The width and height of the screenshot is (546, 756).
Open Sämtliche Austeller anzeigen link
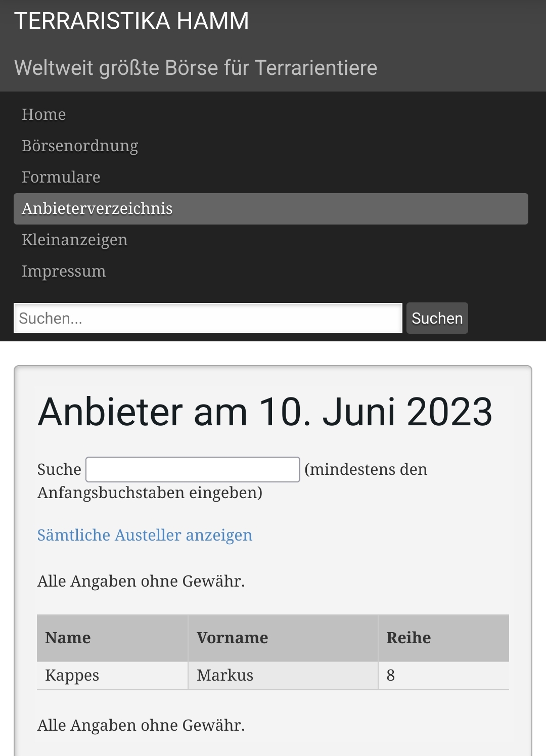pos(145,535)
